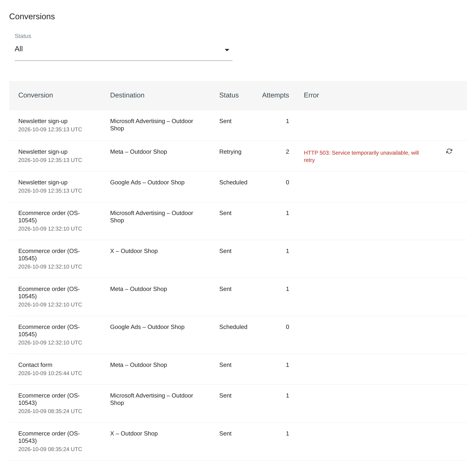Select the HTTP 503 error message text

pyautogui.click(x=361, y=156)
